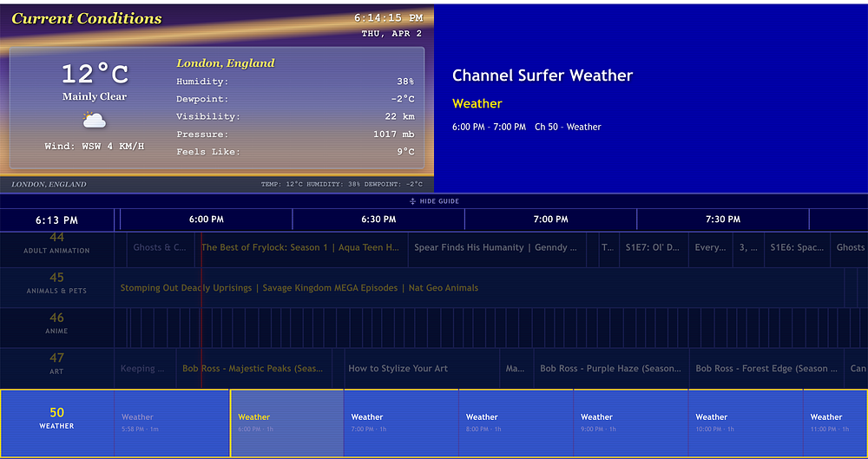Select Weather 7:00 PM slot
Viewport: 868px width, 459px height.
401,423
